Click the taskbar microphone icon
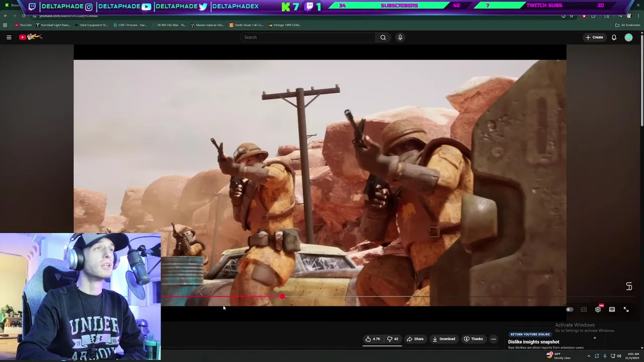The image size is (644, 362). pos(605,356)
